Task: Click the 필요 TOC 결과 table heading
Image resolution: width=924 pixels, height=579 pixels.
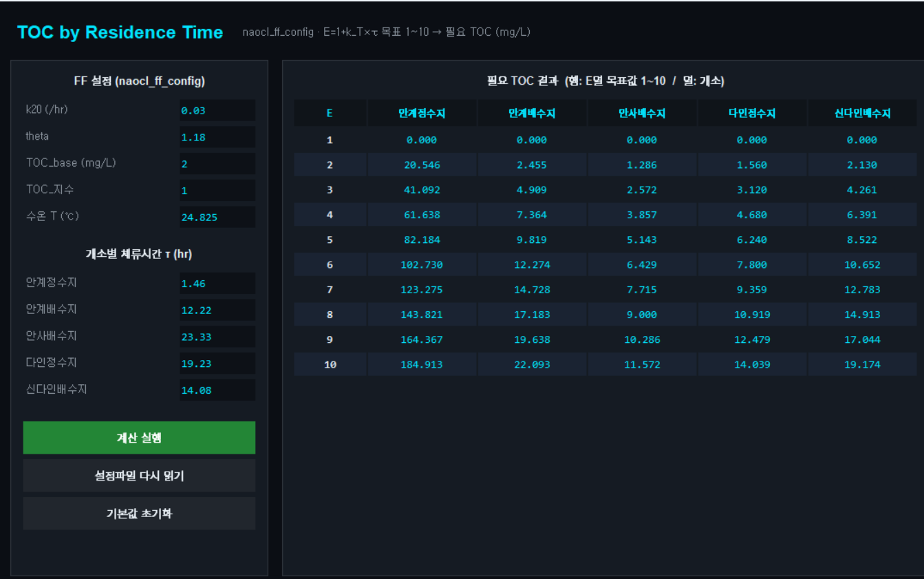Action: point(605,81)
